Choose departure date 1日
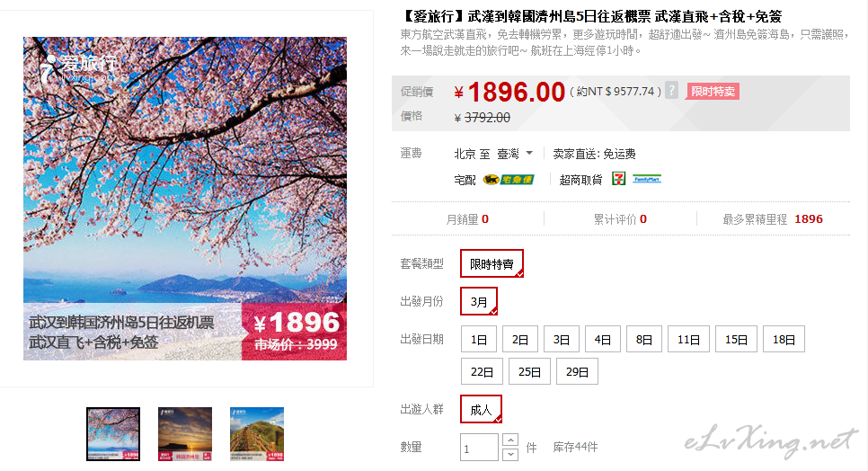This screenshot has width=868, height=471. (x=479, y=339)
